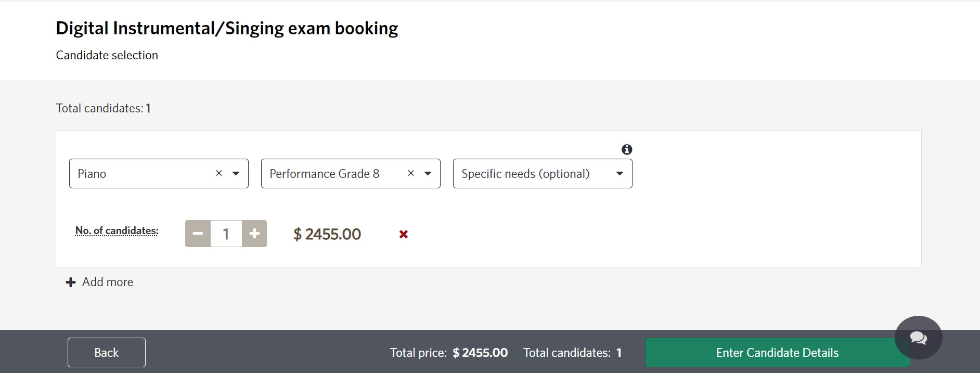Click the Performance Grade 8 field text
The height and width of the screenshot is (373, 980).
click(324, 174)
